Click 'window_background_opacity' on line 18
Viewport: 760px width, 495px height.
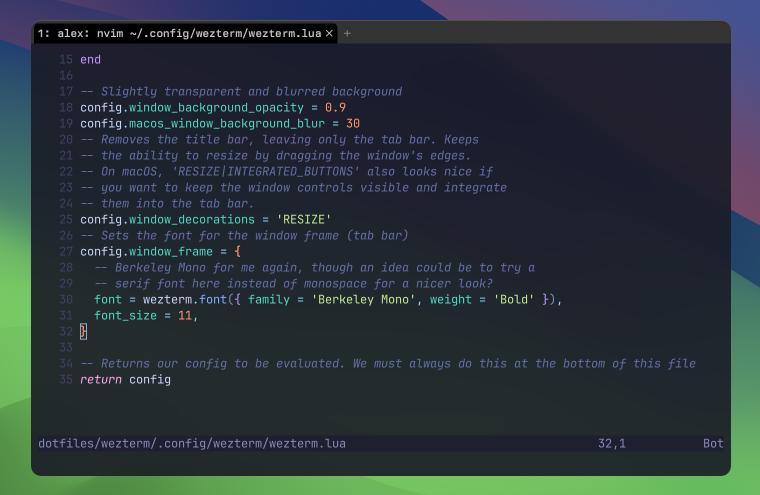tap(216, 108)
